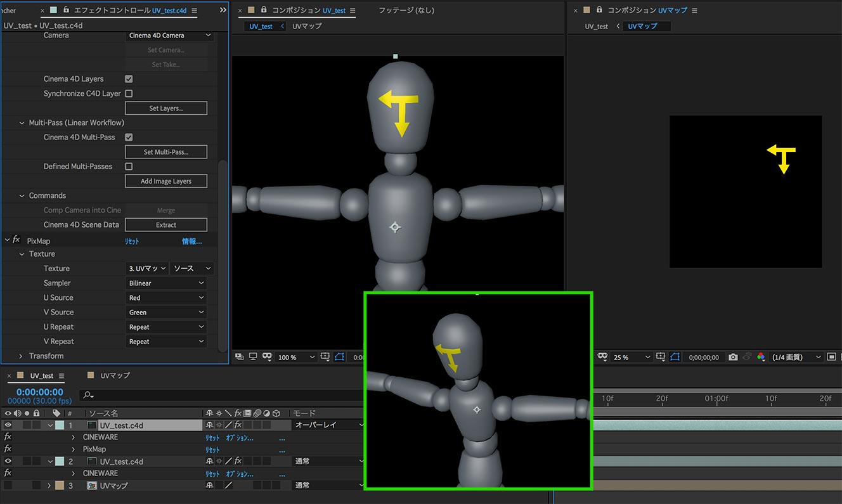This screenshot has height=504, width=842.
Task: Click layer 1 teal label color swatch
Action: 60,425
